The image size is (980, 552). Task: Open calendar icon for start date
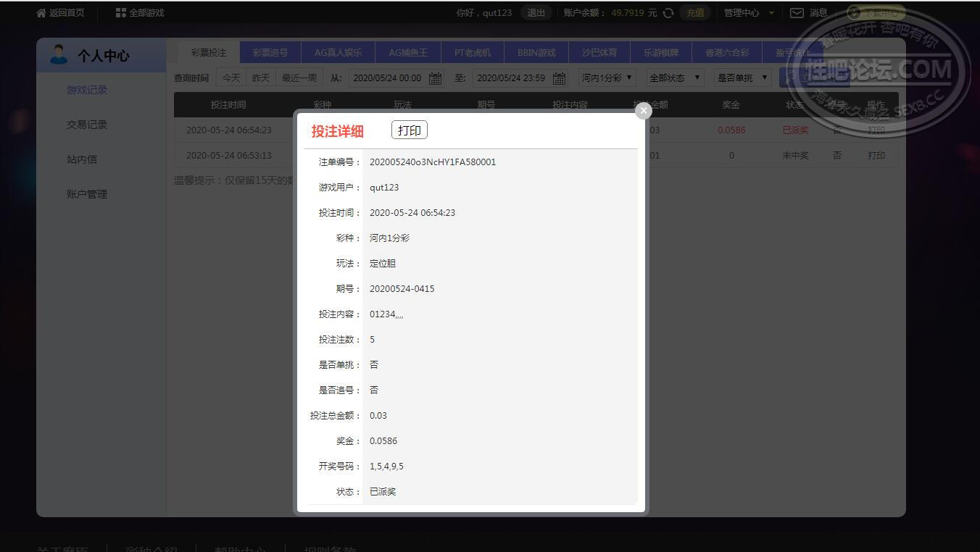tap(435, 78)
